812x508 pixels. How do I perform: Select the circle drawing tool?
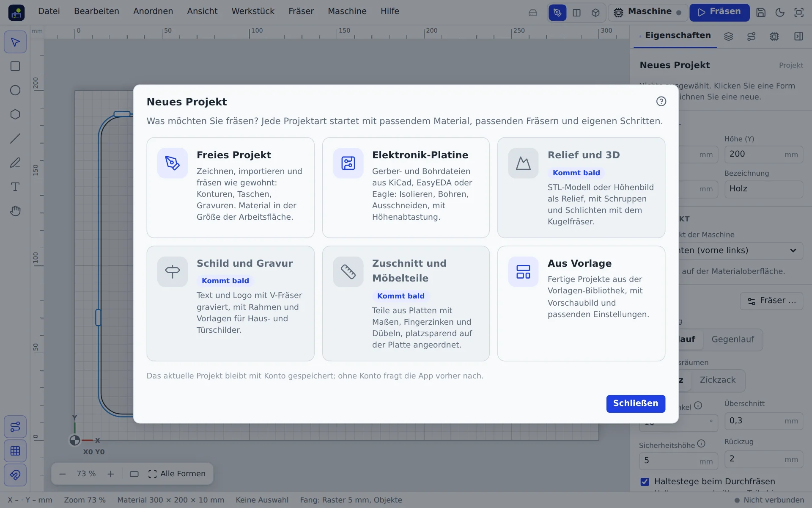15,91
